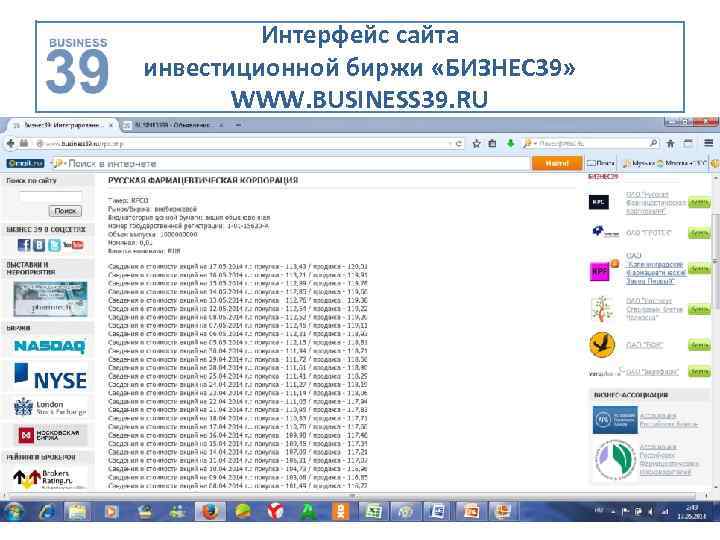Click the magnifier icon in the browser search box
Screen dimensions: 720x540
pyautogui.click(x=653, y=144)
